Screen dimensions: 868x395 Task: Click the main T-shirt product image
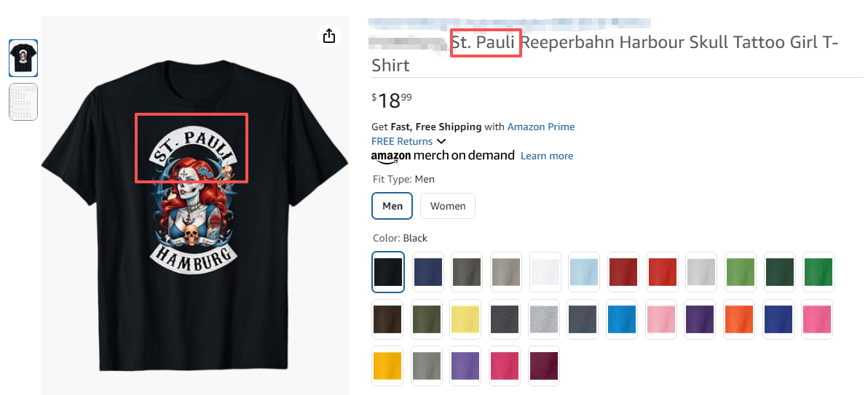[x=194, y=218]
